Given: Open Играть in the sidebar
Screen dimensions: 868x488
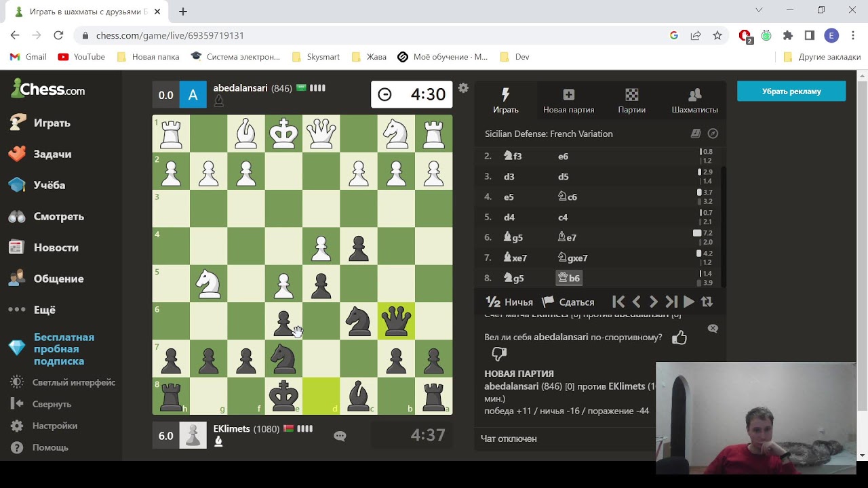Looking at the screenshot, I should (x=41, y=123).
